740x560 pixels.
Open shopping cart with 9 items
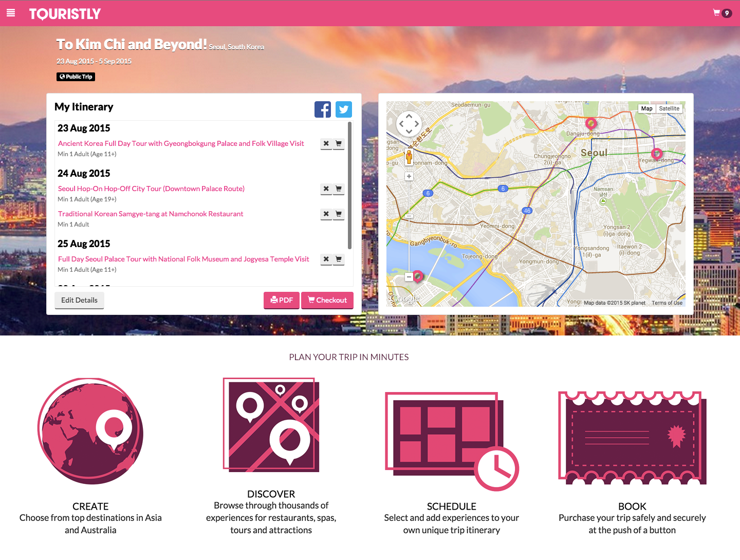click(x=722, y=13)
